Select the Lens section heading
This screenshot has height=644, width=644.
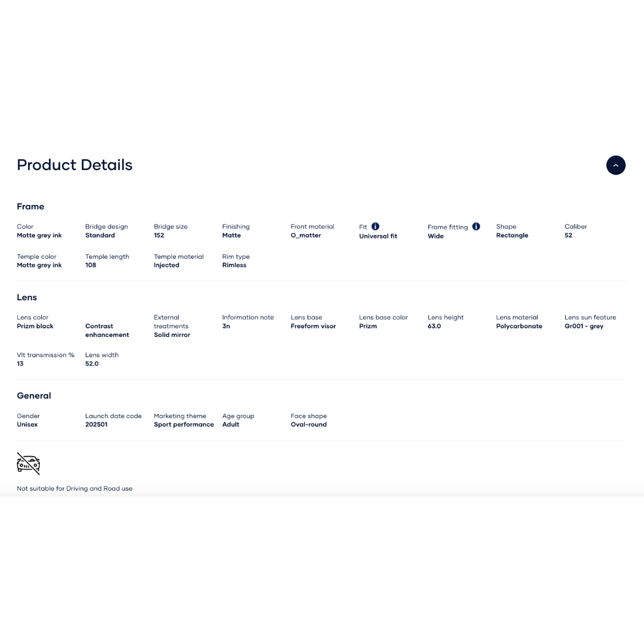pos(27,297)
